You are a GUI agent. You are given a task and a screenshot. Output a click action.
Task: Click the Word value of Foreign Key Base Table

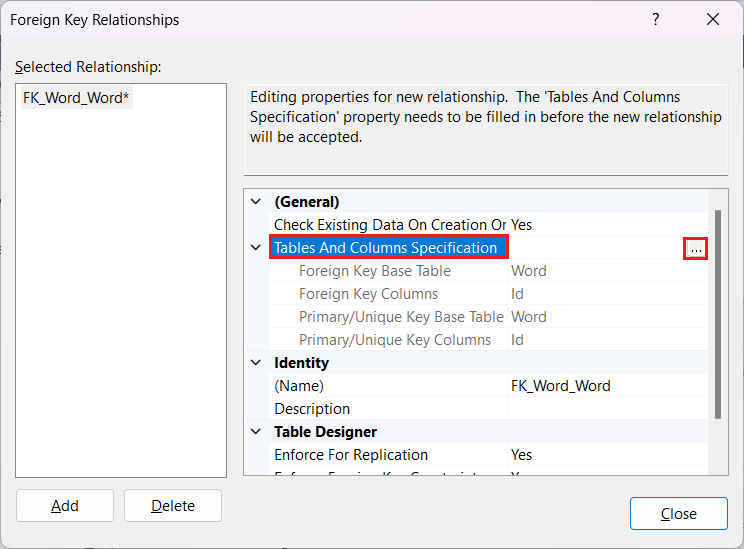pos(529,270)
